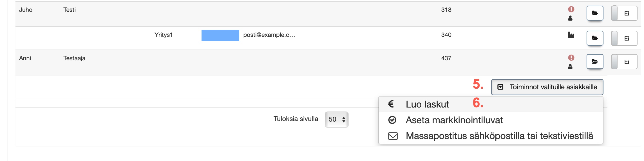644x161 pixels.
Task: Click the Testaaja surname cell
Action: 74,58
